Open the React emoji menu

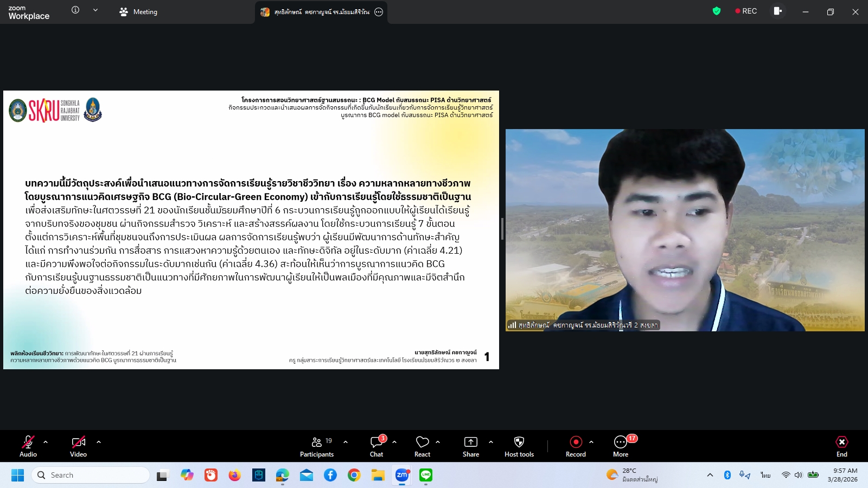tap(422, 446)
